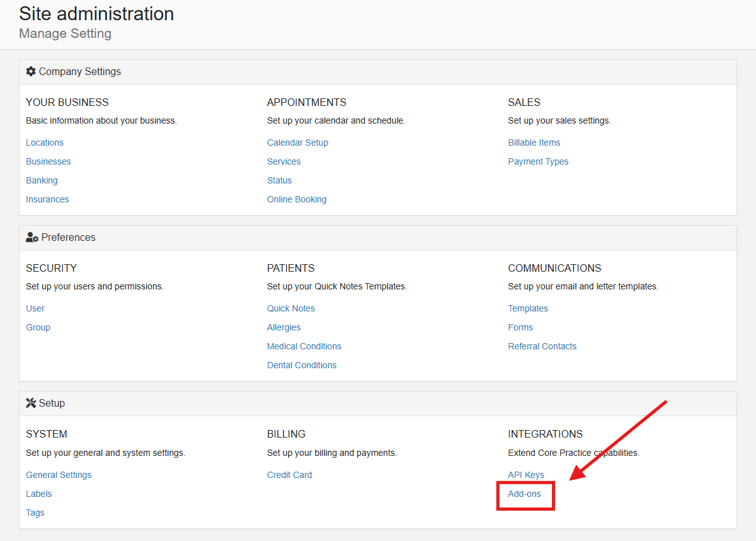Screen dimensions: 756x541
Task: Click 'Set up your Quick Notes Templates.' text
Action: point(337,286)
